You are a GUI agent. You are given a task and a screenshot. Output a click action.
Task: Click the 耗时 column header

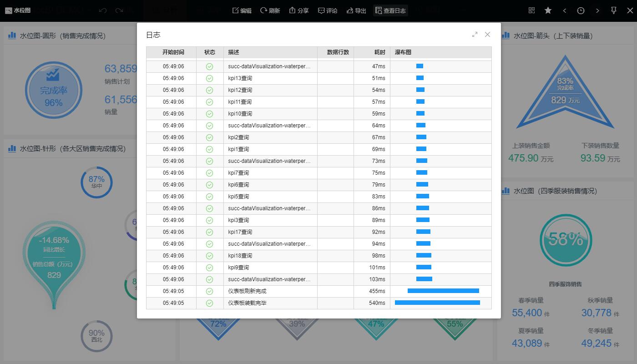[x=379, y=52]
